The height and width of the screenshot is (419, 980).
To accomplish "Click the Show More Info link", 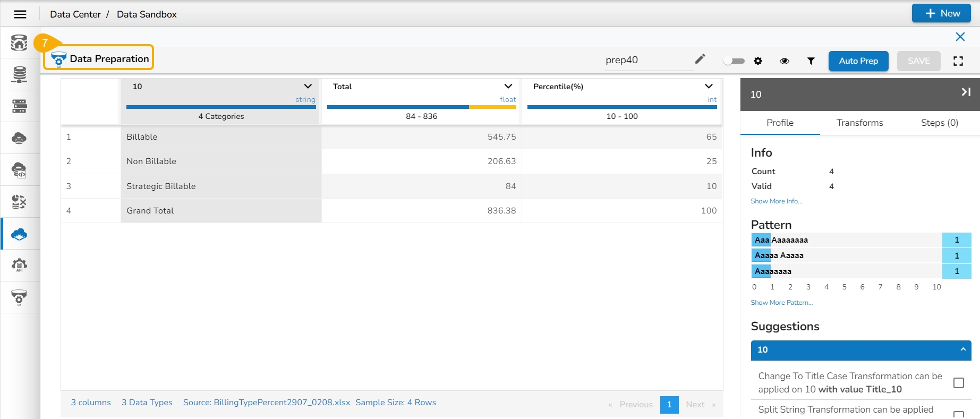I will pos(776,201).
